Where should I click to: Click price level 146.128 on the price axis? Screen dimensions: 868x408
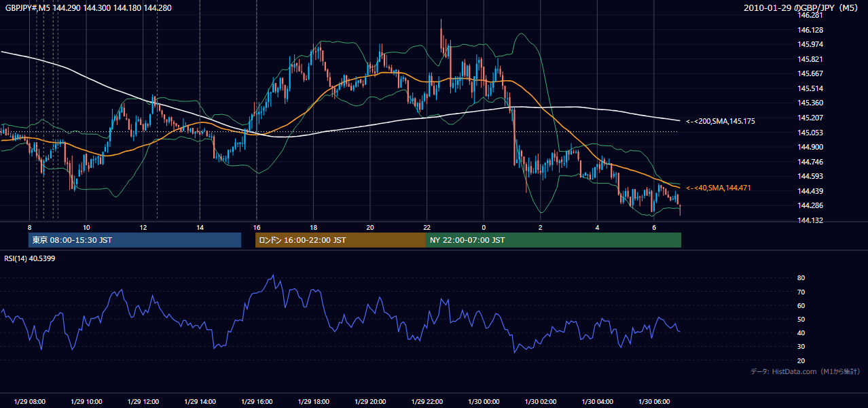tap(810, 30)
